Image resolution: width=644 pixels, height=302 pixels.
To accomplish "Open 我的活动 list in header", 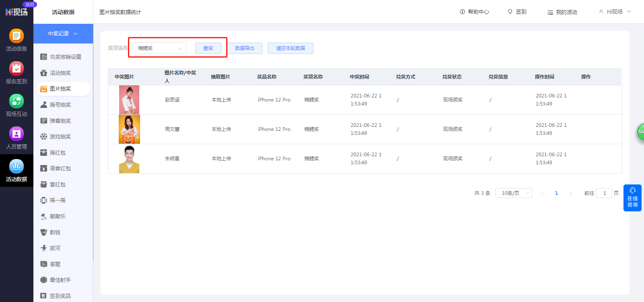I will [x=562, y=12].
